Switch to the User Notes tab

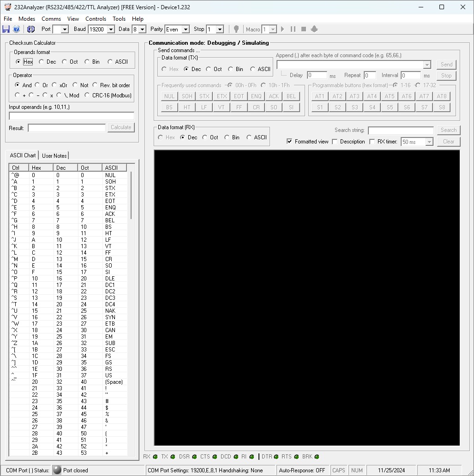[x=54, y=155]
